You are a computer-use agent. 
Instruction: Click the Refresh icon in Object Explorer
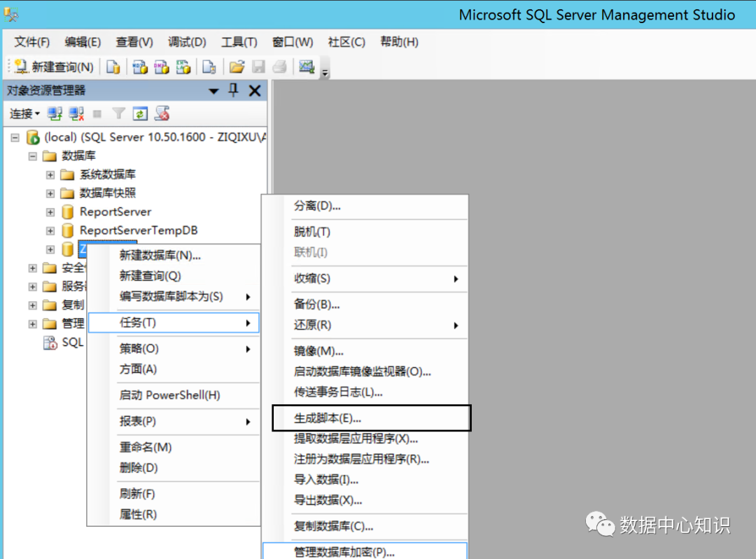point(140,113)
